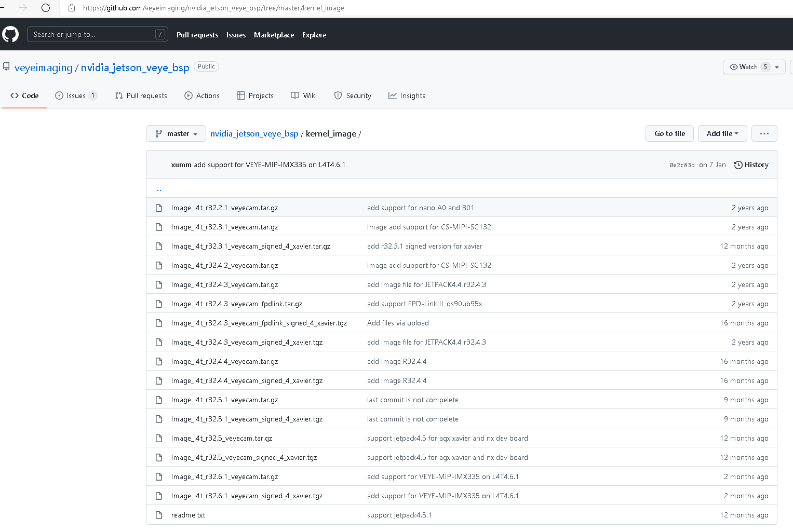The width and height of the screenshot is (793, 532).
Task: Reload the page with browser refresh icon
Action: tap(46, 8)
